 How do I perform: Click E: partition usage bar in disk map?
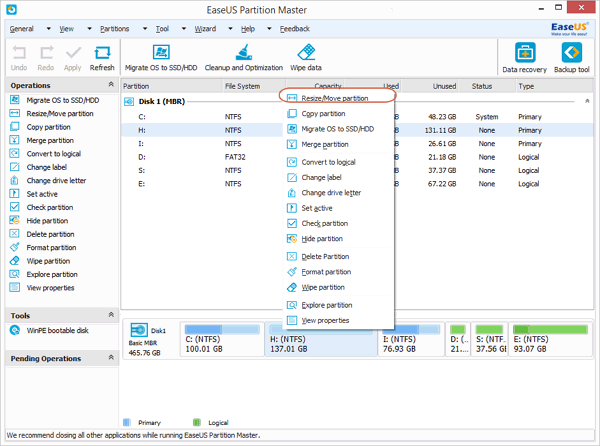(x=550, y=329)
